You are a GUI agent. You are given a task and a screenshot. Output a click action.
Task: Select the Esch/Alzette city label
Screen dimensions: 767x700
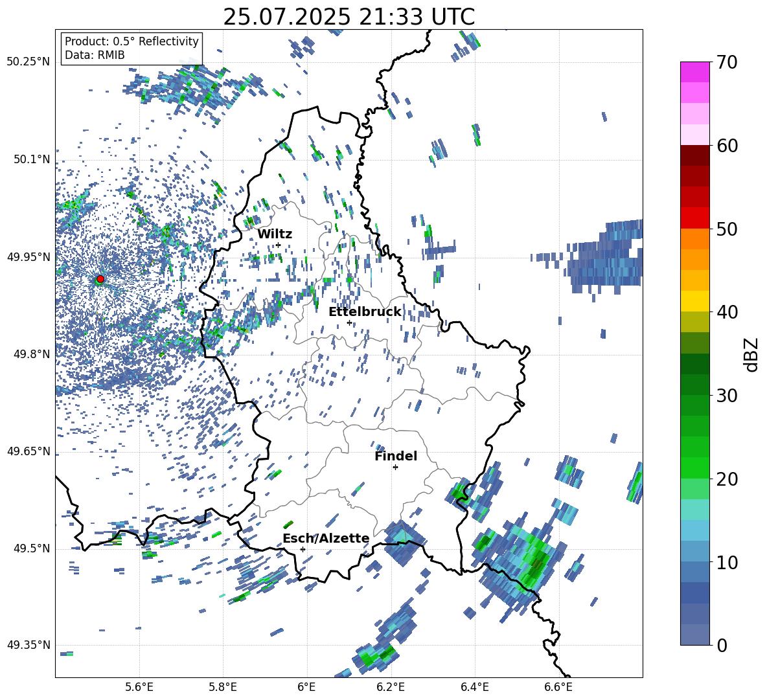pos(326,539)
